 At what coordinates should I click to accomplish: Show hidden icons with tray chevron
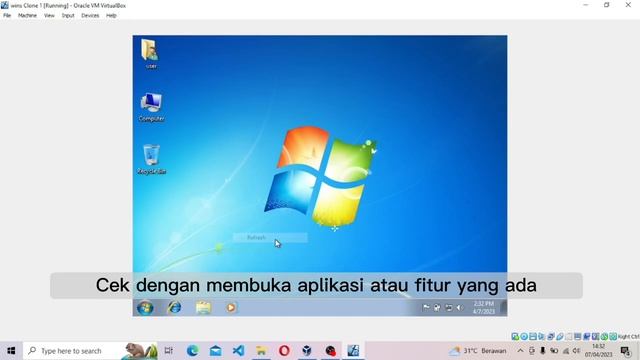pyautogui.click(x=520, y=351)
